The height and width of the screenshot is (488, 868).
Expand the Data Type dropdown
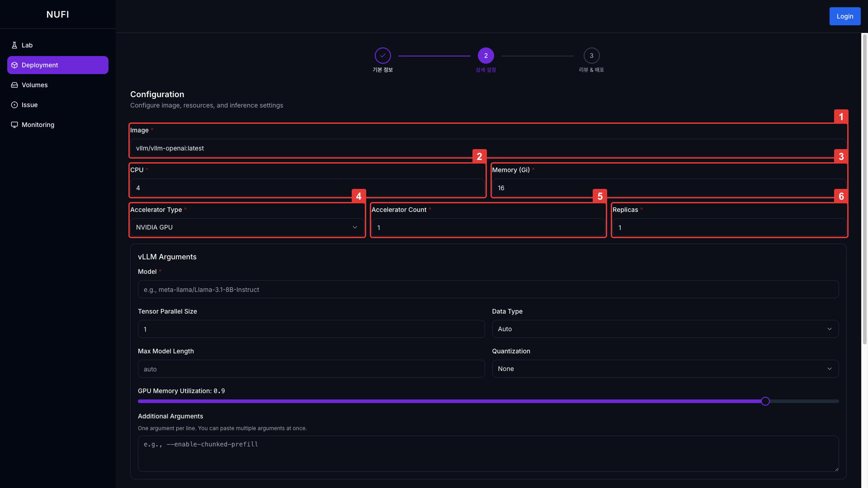tap(665, 329)
